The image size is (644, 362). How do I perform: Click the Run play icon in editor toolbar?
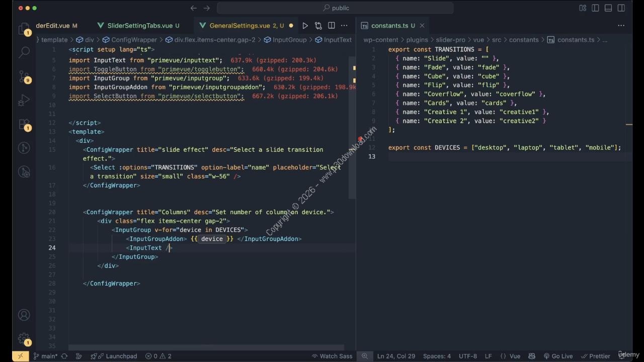[305, 26]
